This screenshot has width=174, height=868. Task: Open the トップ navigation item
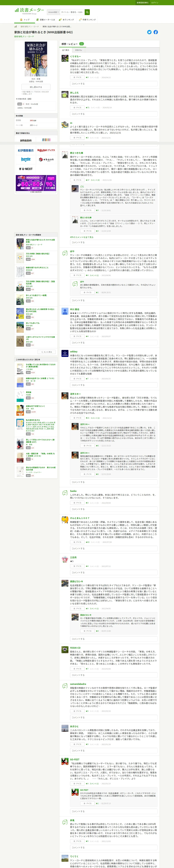[25, 20]
